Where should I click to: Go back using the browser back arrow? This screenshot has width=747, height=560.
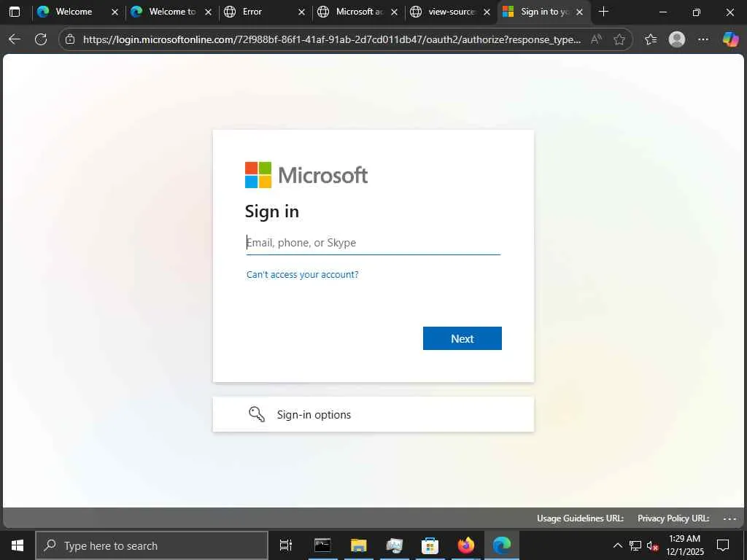coord(15,39)
